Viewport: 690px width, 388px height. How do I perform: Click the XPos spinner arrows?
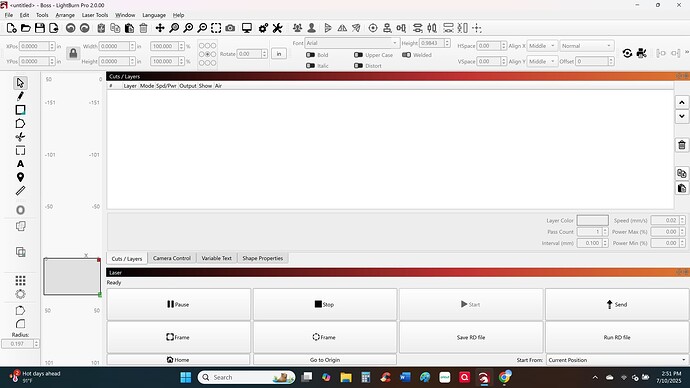click(52, 46)
